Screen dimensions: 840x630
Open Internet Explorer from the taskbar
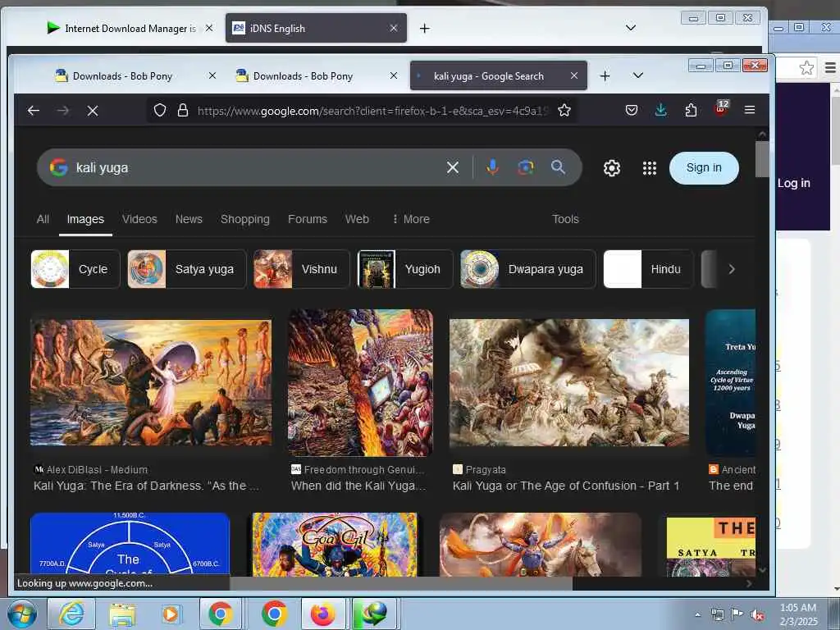[x=71, y=614]
